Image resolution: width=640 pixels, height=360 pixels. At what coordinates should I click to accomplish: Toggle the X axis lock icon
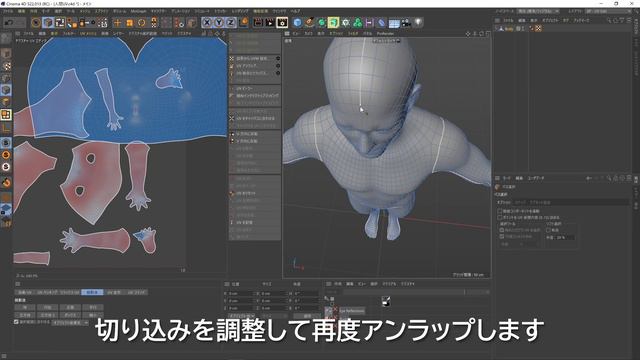point(207,23)
